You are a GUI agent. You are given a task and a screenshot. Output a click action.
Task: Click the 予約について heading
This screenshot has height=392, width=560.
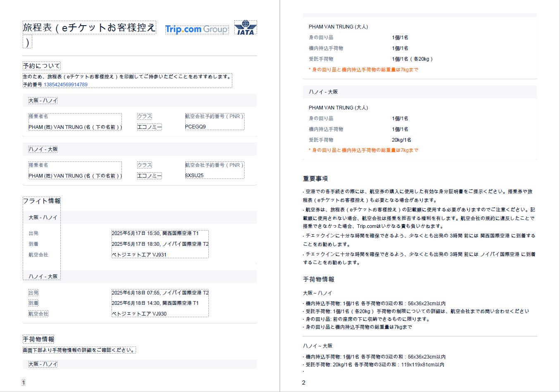tap(41, 66)
